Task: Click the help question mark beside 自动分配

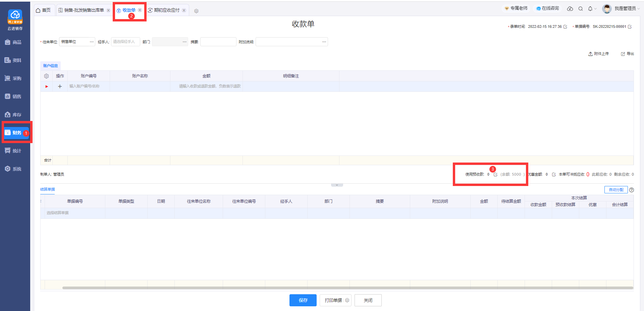Action: pyautogui.click(x=632, y=190)
